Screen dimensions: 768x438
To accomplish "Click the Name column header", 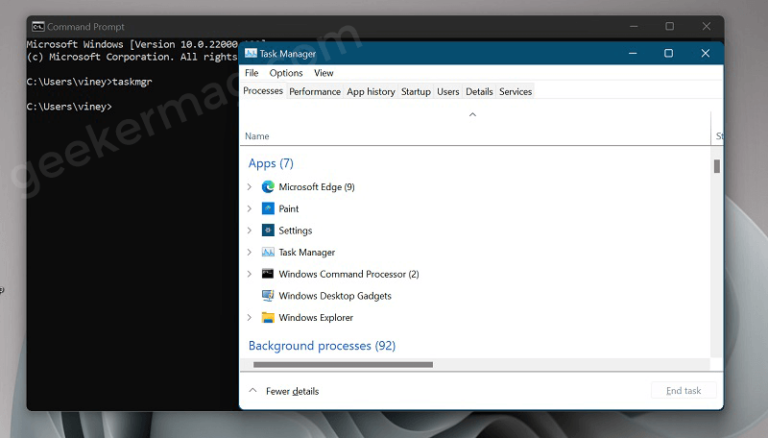I will coord(257,136).
